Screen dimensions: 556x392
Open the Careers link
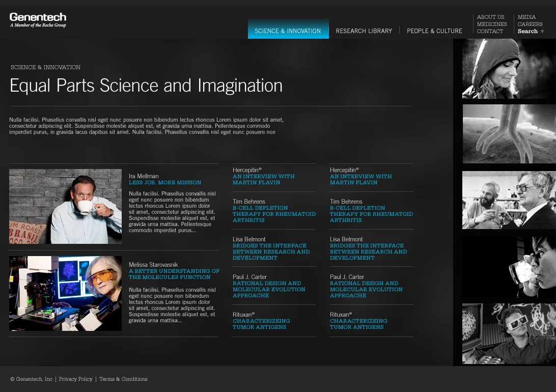pyautogui.click(x=530, y=24)
